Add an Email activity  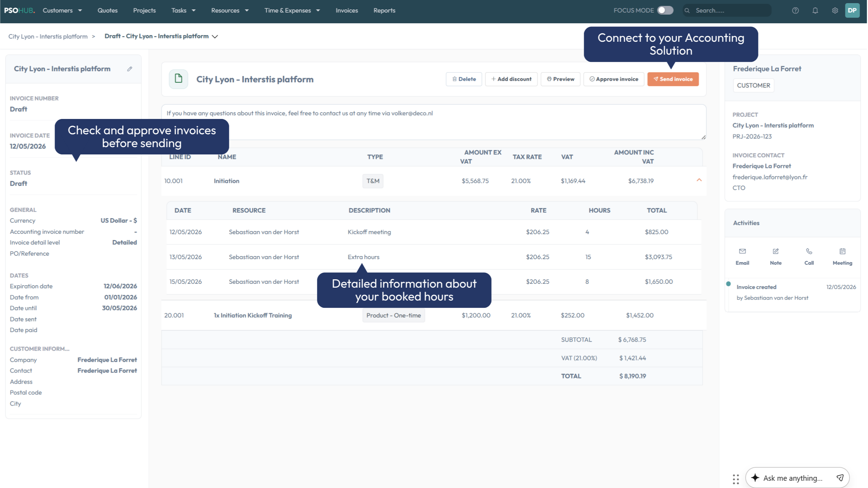coord(742,257)
